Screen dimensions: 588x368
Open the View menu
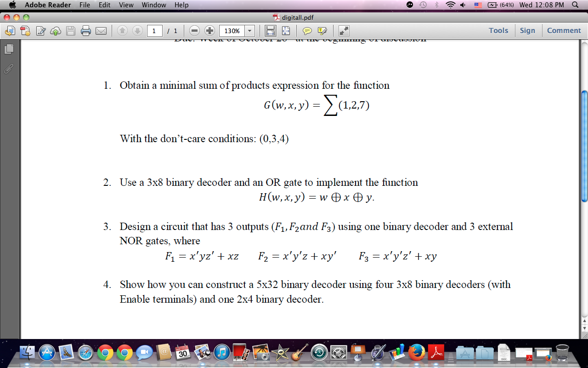point(126,5)
